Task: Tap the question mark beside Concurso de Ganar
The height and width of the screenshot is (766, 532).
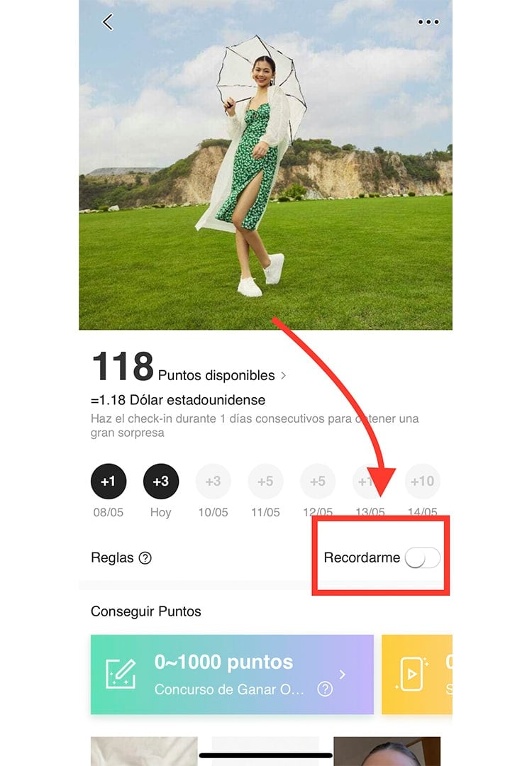Action: [325, 689]
